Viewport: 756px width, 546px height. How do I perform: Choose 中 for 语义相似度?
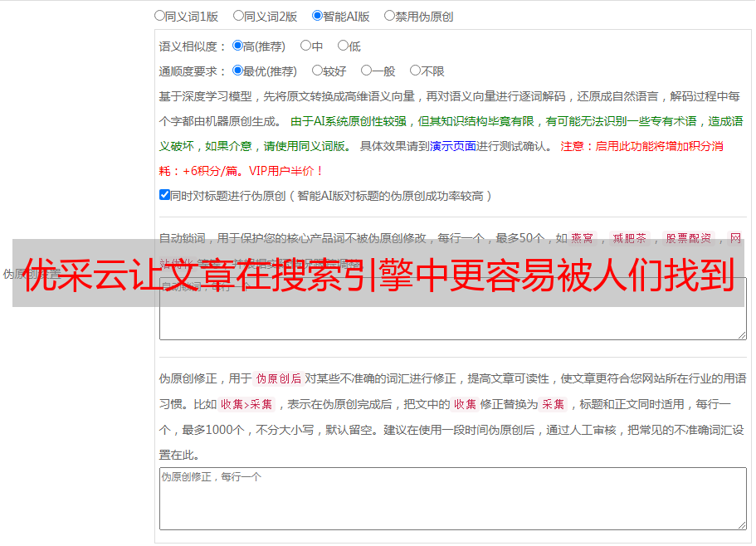click(x=305, y=46)
